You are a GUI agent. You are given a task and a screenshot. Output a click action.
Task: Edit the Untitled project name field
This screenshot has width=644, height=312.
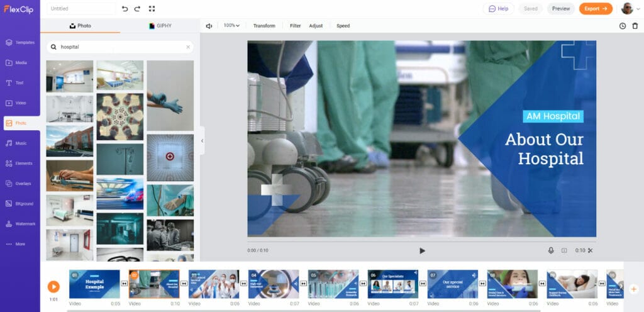tap(81, 9)
